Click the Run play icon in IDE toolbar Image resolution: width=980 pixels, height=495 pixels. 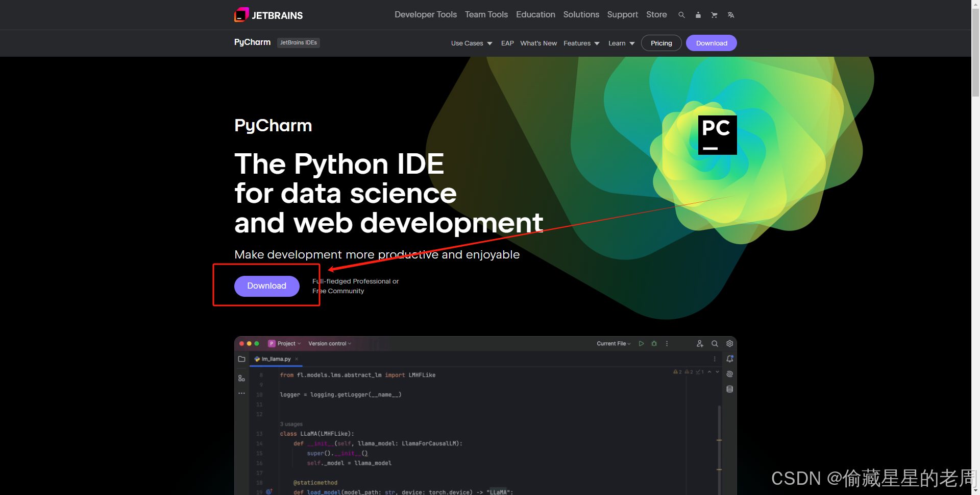coord(642,343)
